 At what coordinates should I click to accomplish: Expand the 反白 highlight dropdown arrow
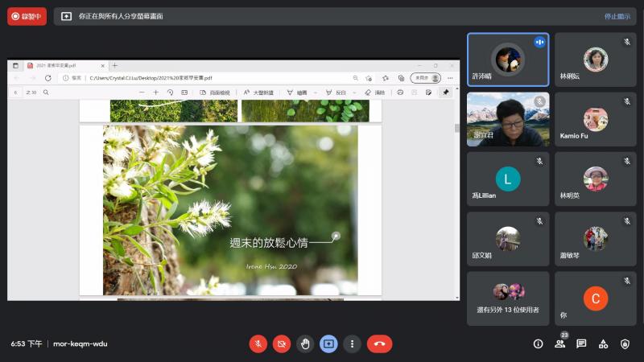pos(353,93)
